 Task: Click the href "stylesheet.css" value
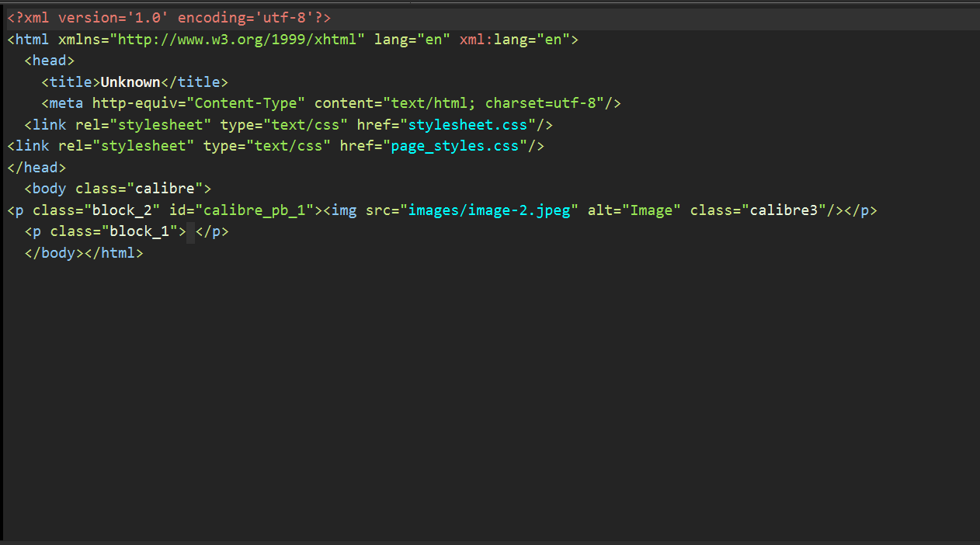468,124
